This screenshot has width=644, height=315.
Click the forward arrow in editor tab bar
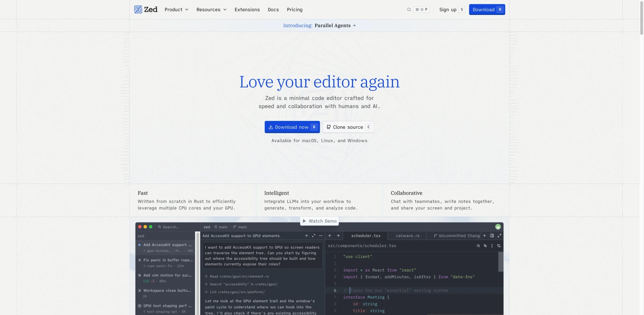pos(338,236)
